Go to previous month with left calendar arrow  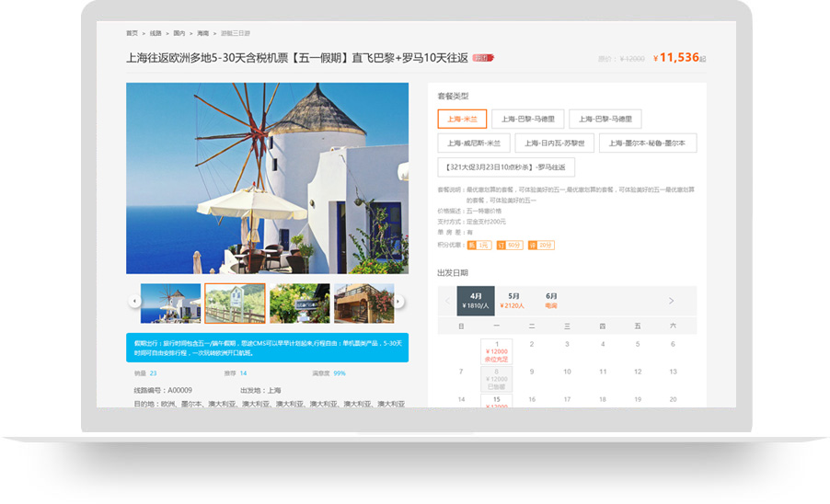pyautogui.click(x=448, y=301)
